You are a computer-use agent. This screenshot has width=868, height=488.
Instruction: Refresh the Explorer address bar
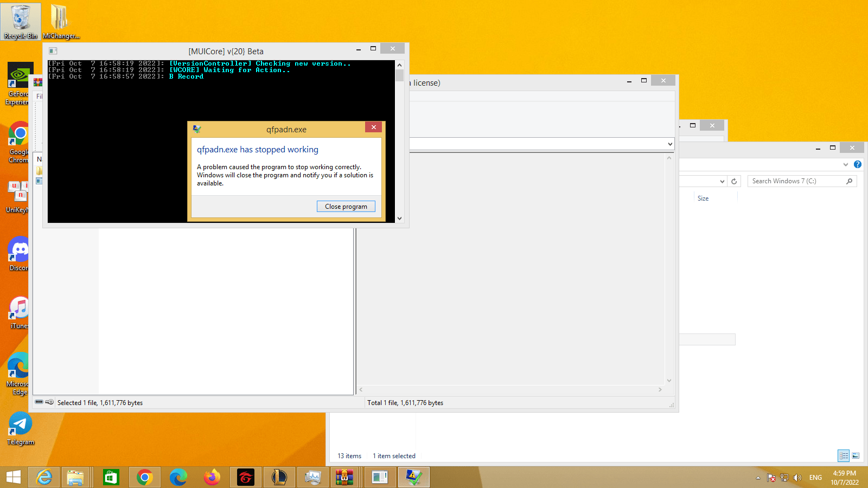[734, 181]
